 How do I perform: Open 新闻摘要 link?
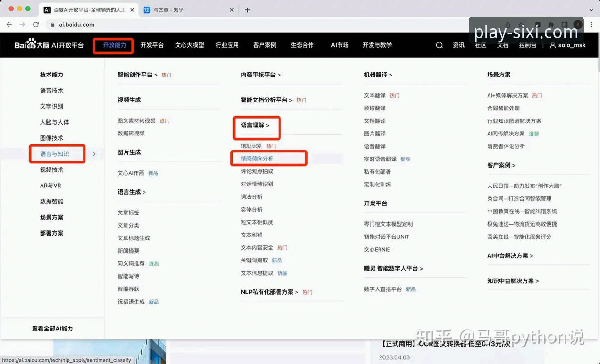pos(128,251)
